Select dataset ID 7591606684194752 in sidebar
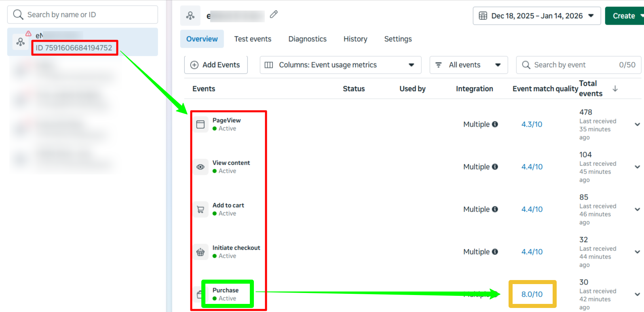 (82, 42)
